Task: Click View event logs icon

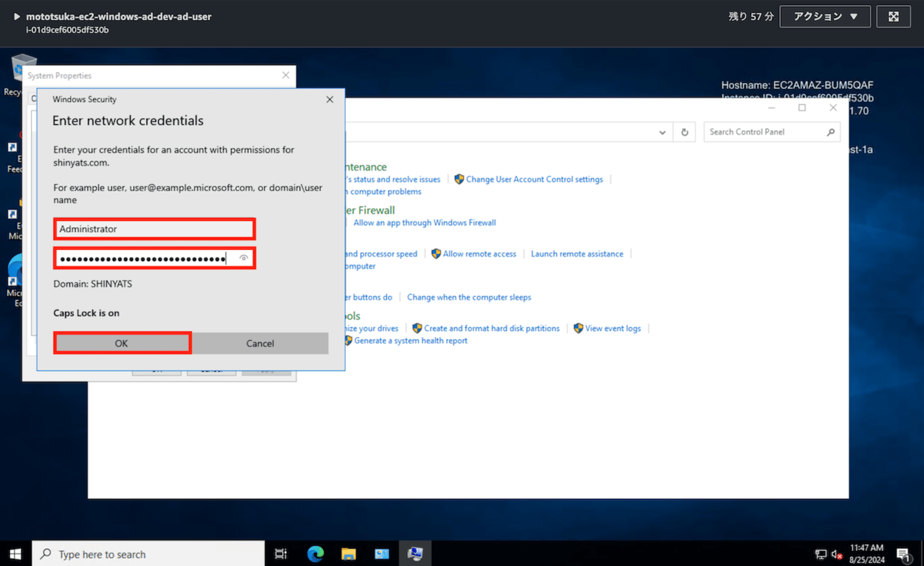Action: click(x=579, y=328)
